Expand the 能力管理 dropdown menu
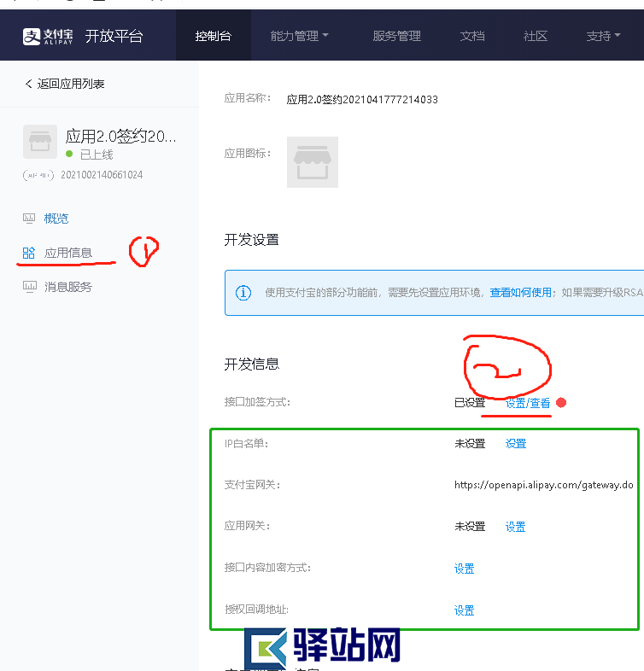644x671 pixels. [x=299, y=36]
